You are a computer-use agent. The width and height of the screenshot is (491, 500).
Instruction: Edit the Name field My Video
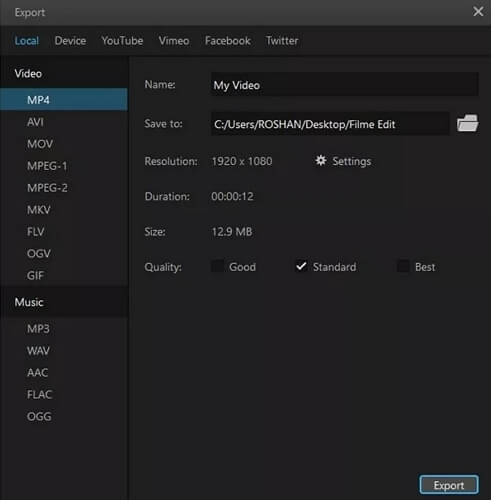tap(345, 85)
